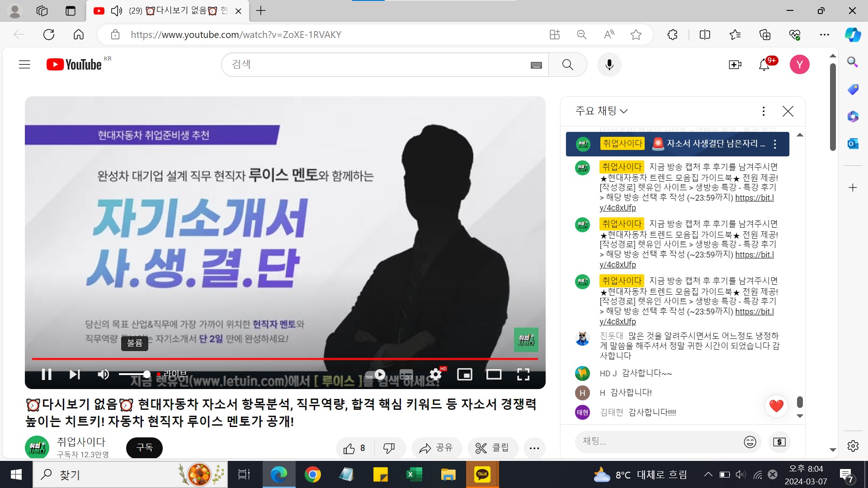
Task: Mute the video player volume
Action: click(104, 374)
